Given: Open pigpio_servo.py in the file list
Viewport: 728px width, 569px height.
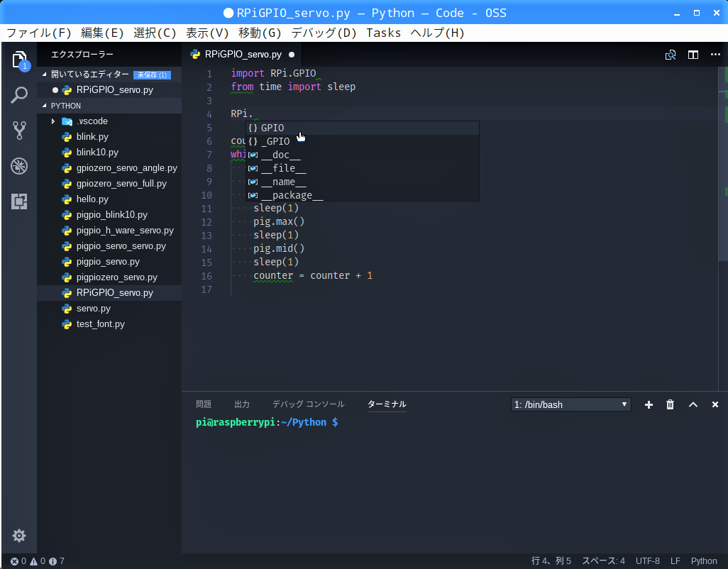Looking at the screenshot, I should [x=108, y=262].
